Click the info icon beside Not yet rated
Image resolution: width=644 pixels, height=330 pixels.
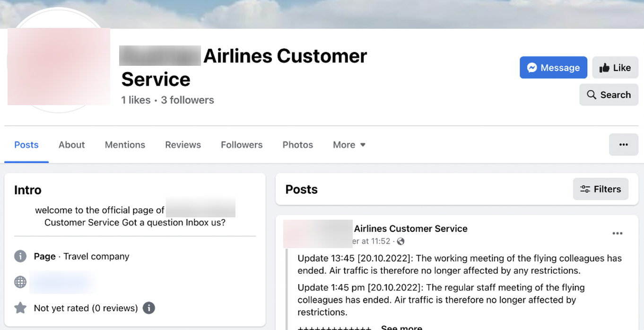coord(148,308)
